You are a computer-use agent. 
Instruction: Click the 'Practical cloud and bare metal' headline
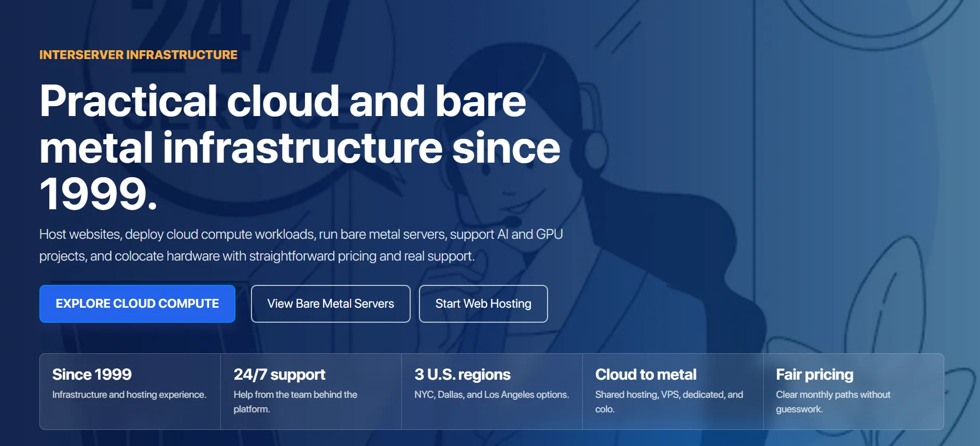click(300, 147)
